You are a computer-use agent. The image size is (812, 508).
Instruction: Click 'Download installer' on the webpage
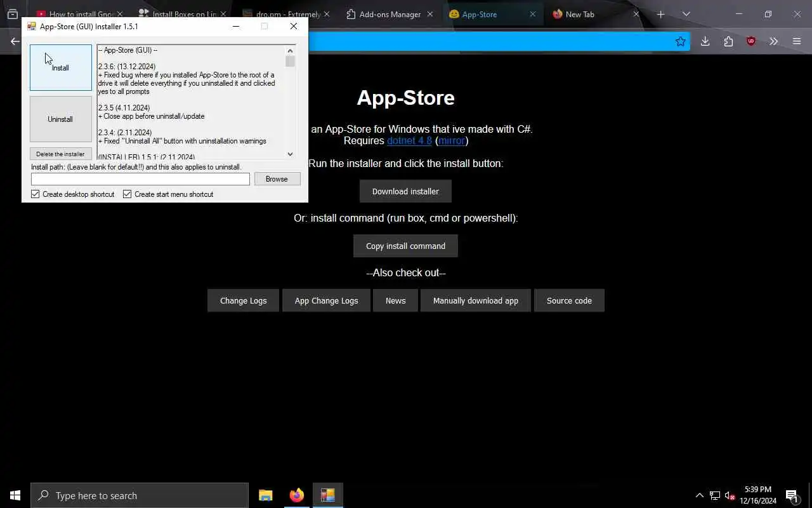pos(405,191)
